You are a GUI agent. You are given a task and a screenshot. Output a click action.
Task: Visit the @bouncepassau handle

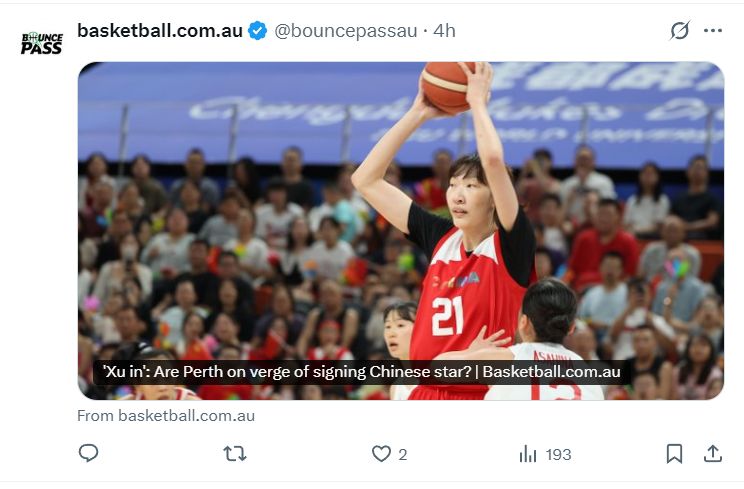[345, 31]
